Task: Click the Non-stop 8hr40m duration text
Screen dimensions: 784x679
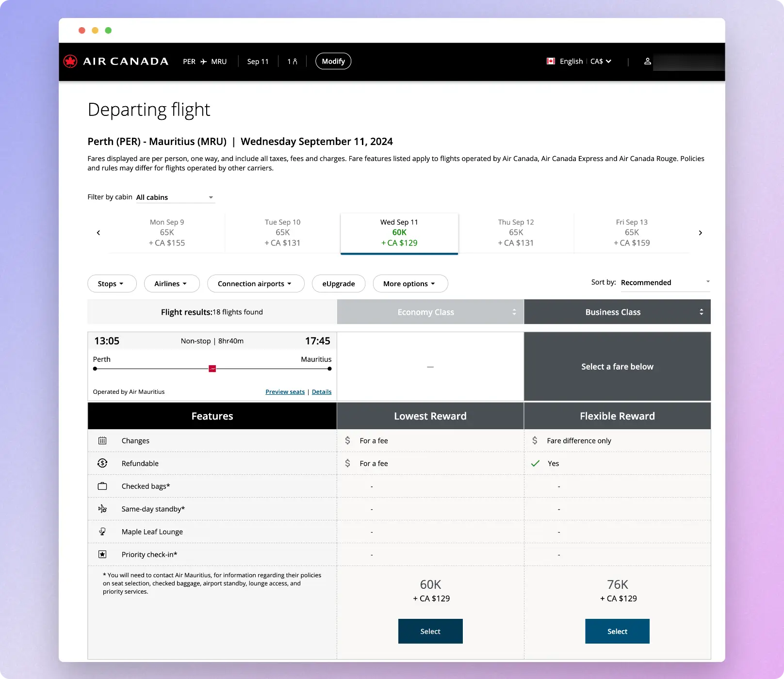Action: [x=212, y=341]
